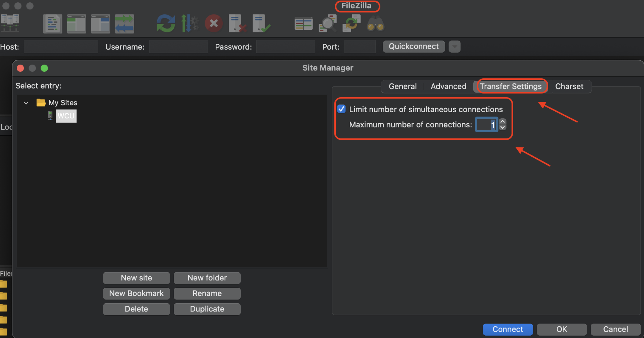Image resolution: width=644 pixels, height=338 pixels.
Task: Click the My Sites folder icon
Action: [41, 103]
